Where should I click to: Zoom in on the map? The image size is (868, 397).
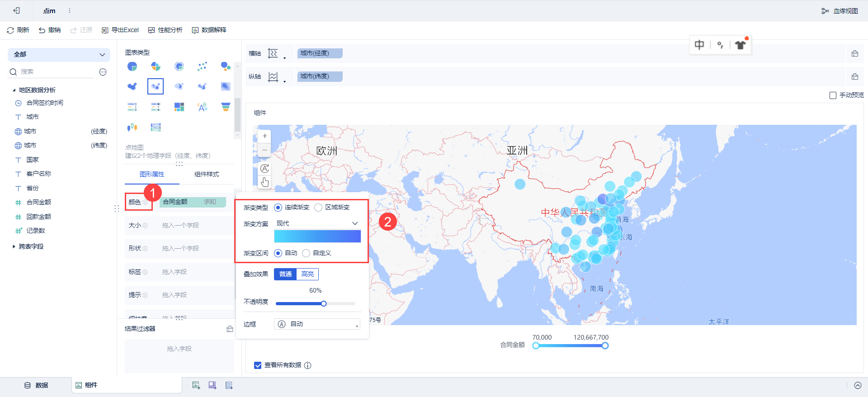pos(264,136)
